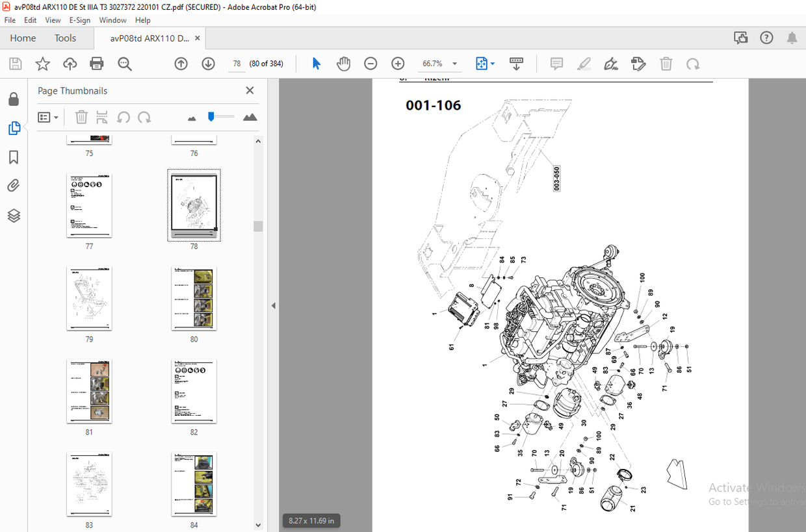The image size is (806, 532).
Task: Print the document using the printer icon
Action: click(96, 63)
